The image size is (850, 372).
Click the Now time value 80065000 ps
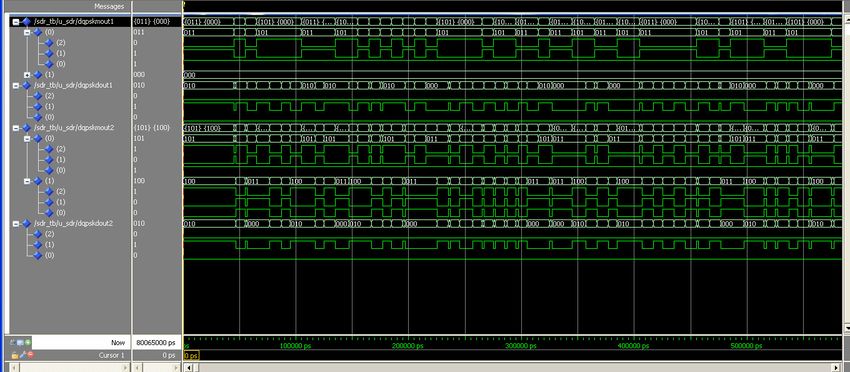(x=156, y=343)
